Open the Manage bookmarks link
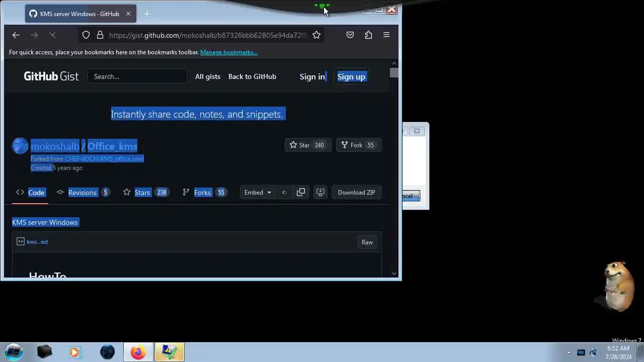 click(x=229, y=52)
